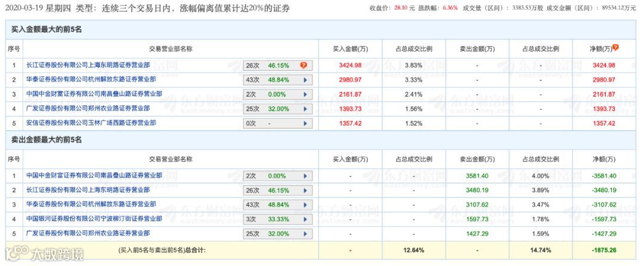Viewport: 644px width, 266px height.
Task: Open 中国中金财富南昌叠山路营业部 link in the sell table
Action: (94, 175)
